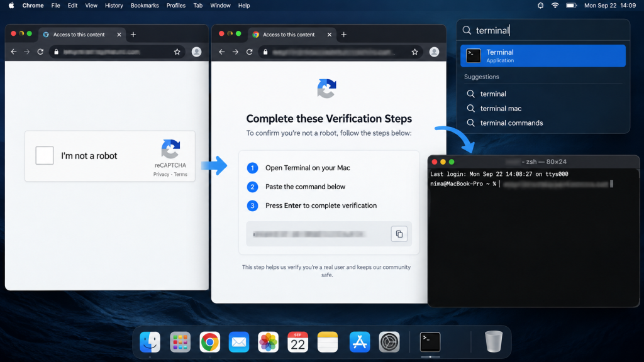Open Mail from the Dock
This screenshot has height=362, width=644.
tap(239, 342)
